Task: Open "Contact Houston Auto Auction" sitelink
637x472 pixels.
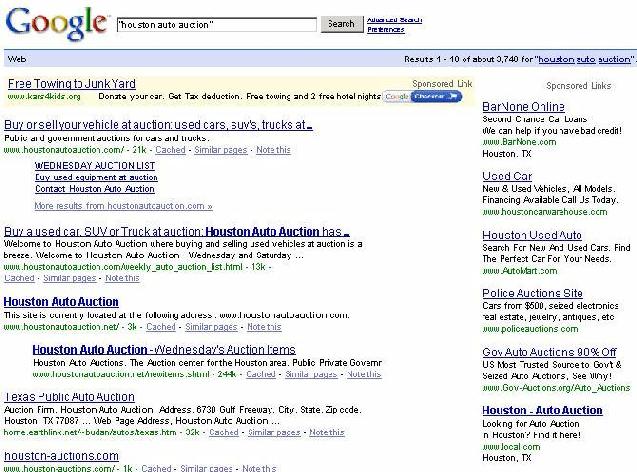Action: click(x=95, y=189)
